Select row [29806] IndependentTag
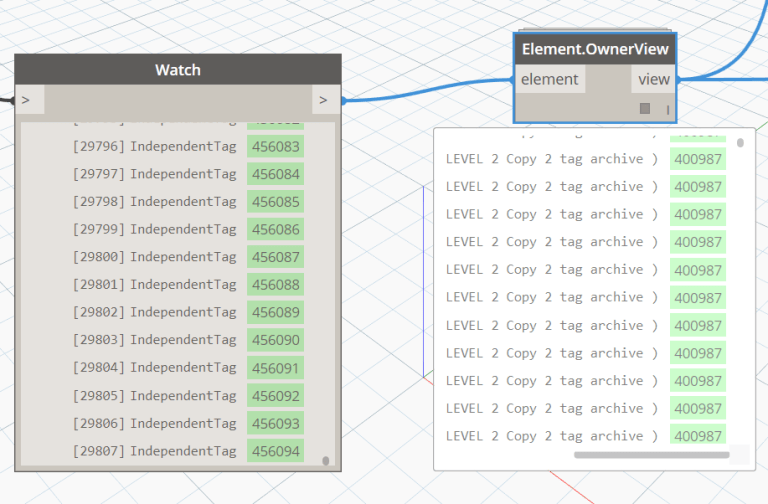The height and width of the screenshot is (504, 768). coord(188,423)
